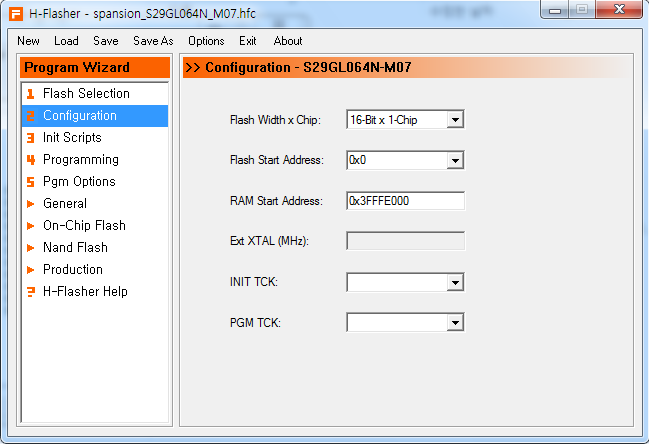The width and height of the screenshot is (649, 444).
Task: Click the question mark icon beside H-Flasher Help
Action: (x=30, y=292)
